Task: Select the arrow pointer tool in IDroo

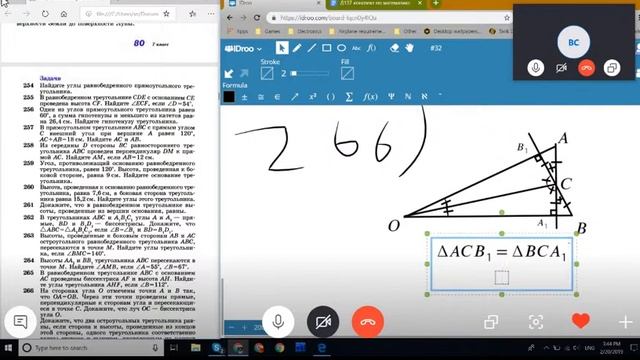Action: (281, 48)
